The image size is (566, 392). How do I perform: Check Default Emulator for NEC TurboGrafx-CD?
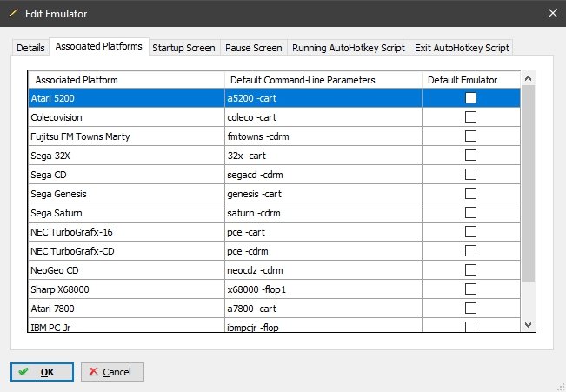coord(470,251)
